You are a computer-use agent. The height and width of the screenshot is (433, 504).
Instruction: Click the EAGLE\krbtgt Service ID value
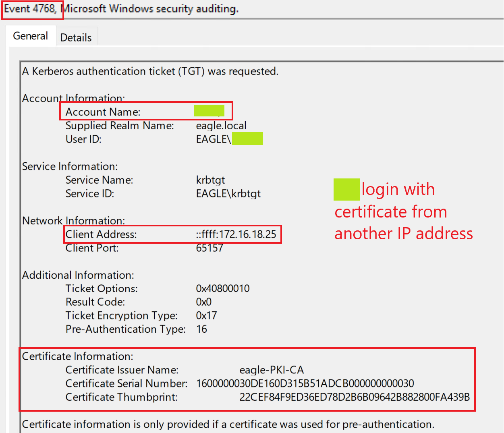tap(228, 194)
